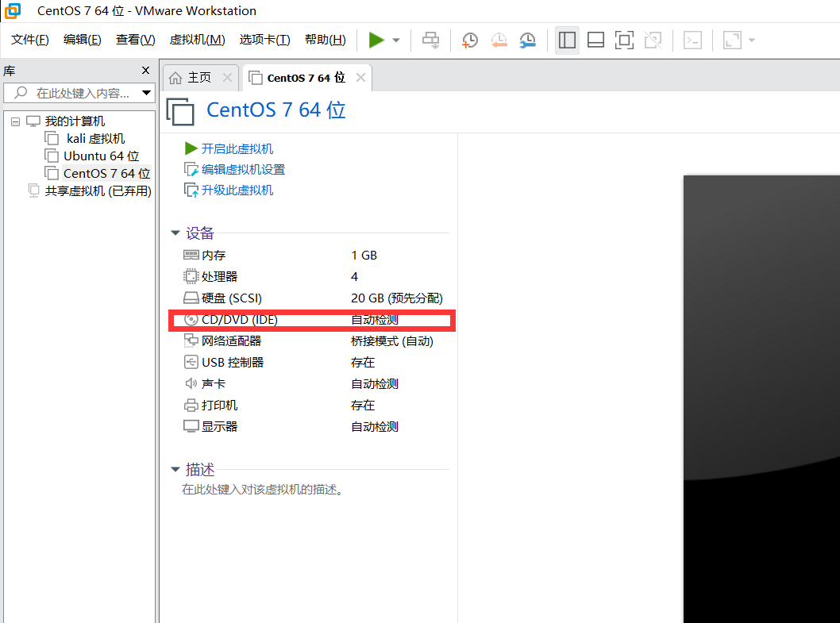Click the 网络适配器 network icon

(191, 340)
